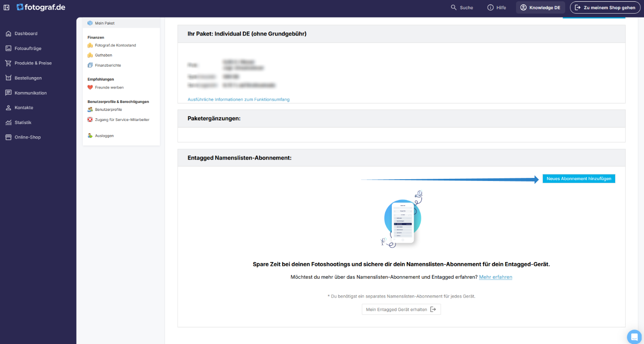
Task: Open Online-Shop in the sidebar
Action: pyautogui.click(x=28, y=137)
